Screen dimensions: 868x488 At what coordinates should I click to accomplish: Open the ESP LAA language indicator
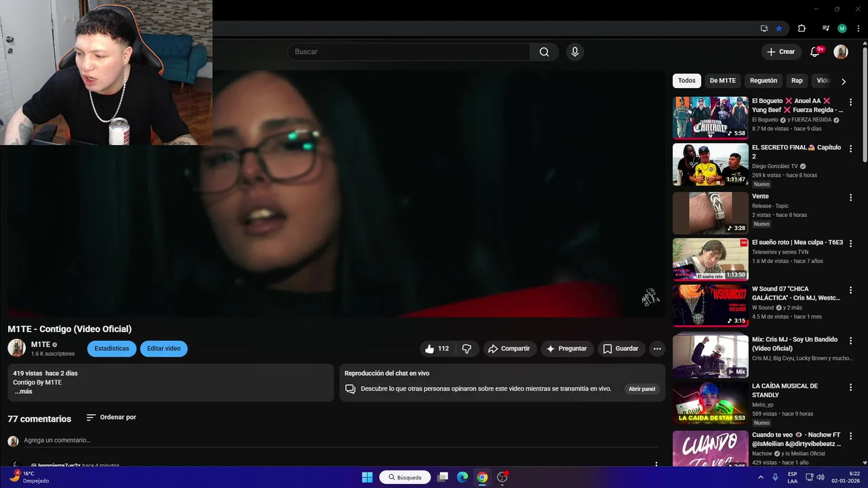[x=793, y=477]
